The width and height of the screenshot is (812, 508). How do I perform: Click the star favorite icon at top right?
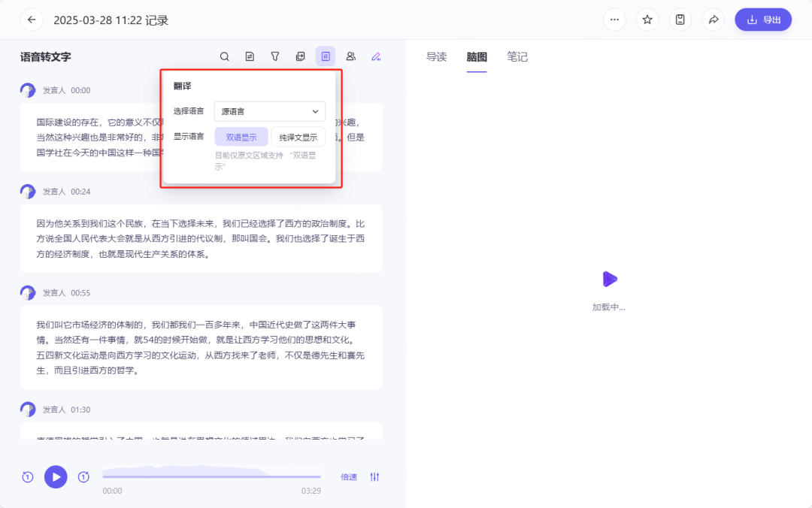click(x=647, y=19)
